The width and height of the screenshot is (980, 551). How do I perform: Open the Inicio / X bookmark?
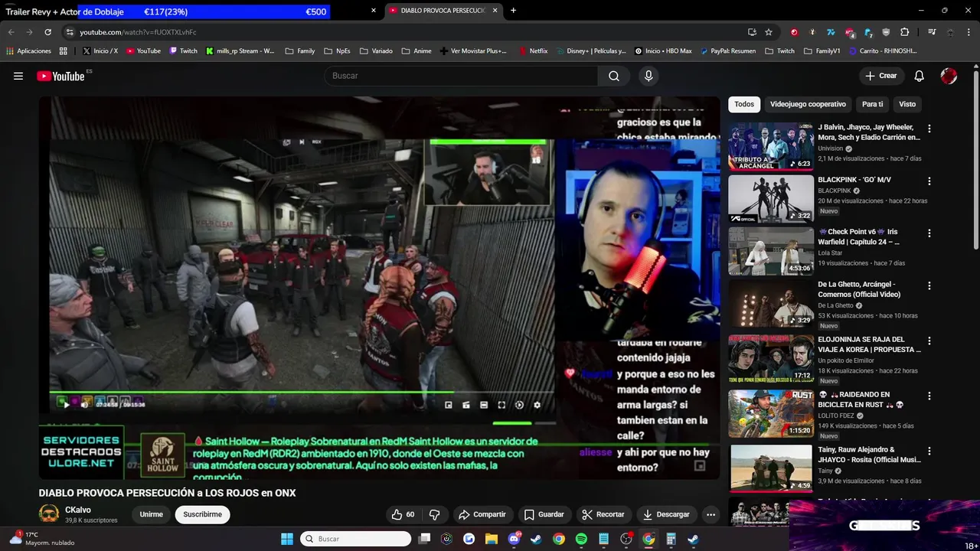click(100, 51)
